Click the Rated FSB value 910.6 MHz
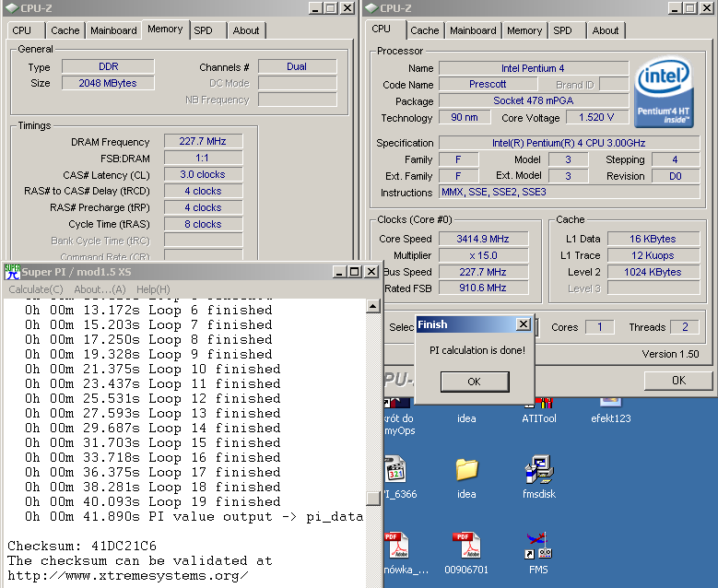Screen dimensions: 718x588 pyautogui.click(x=483, y=288)
